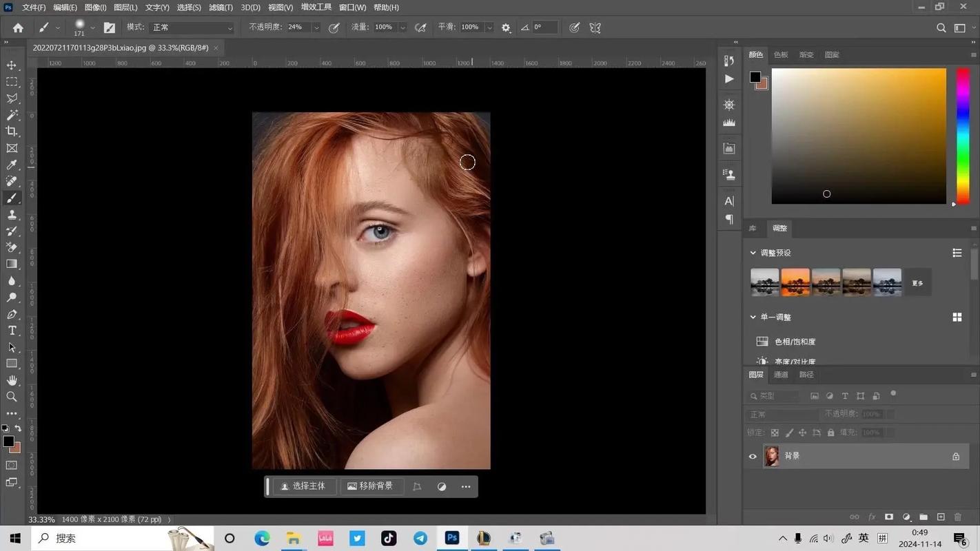Toggle the layer lock on 背景

[955, 456]
